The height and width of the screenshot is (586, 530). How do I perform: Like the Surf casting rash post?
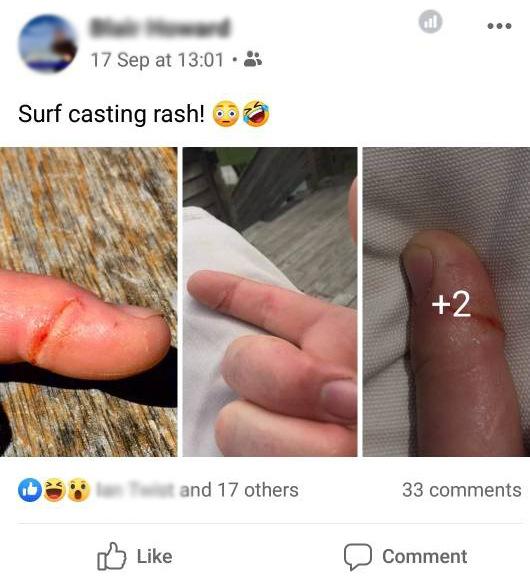[x=135, y=556]
